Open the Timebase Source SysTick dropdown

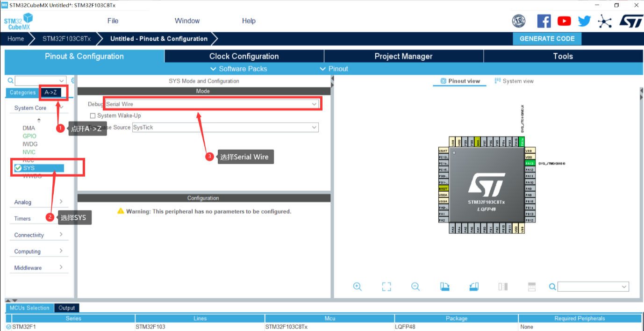pyautogui.click(x=225, y=127)
